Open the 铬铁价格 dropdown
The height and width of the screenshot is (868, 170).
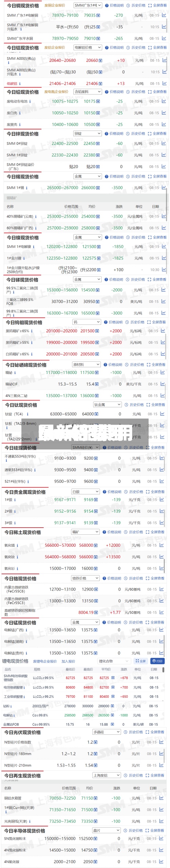pos(85,578)
